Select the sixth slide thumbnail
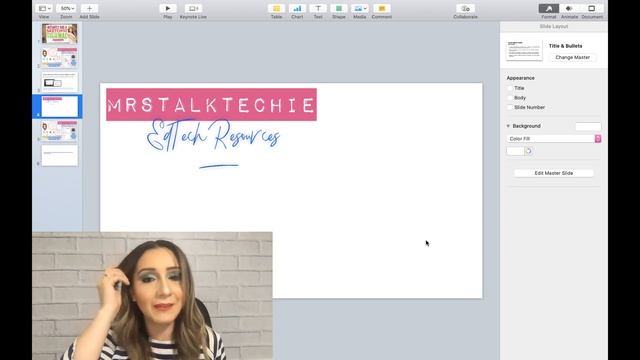This screenshot has height=360, width=640. (x=59, y=156)
